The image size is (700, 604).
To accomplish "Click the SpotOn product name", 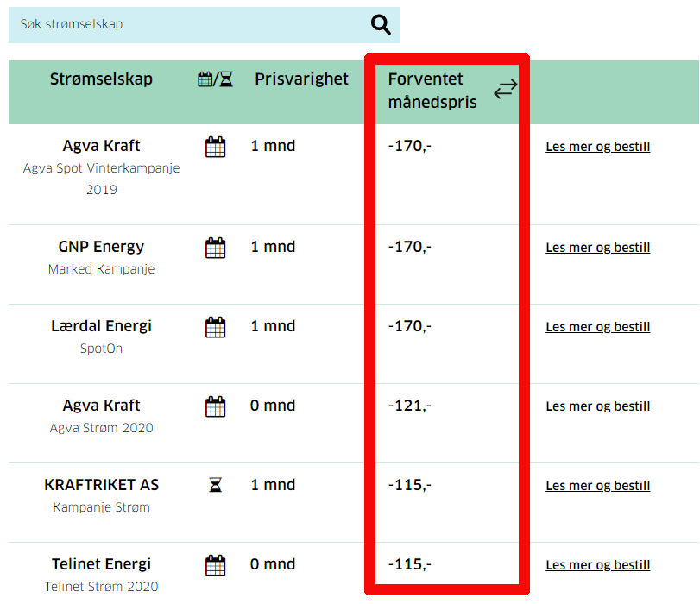I will click(x=101, y=349).
